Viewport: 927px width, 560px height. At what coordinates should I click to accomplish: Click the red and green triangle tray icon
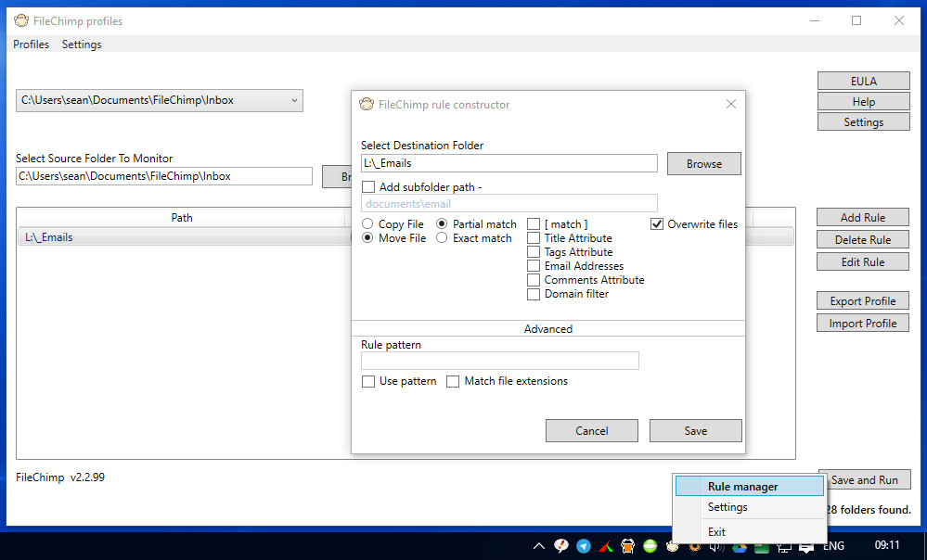(x=605, y=546)
